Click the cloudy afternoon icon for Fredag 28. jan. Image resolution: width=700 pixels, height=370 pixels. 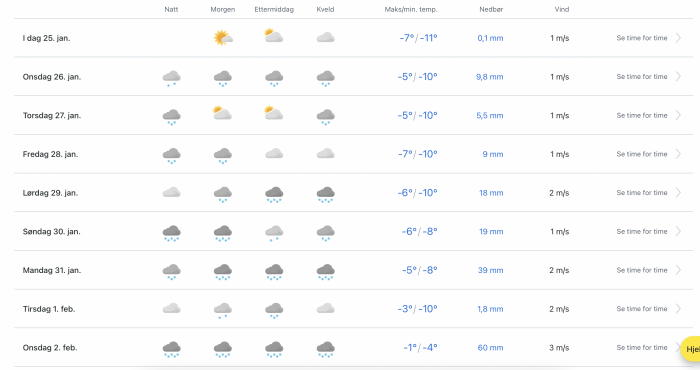pyautogui.click(x=274, y=154)
